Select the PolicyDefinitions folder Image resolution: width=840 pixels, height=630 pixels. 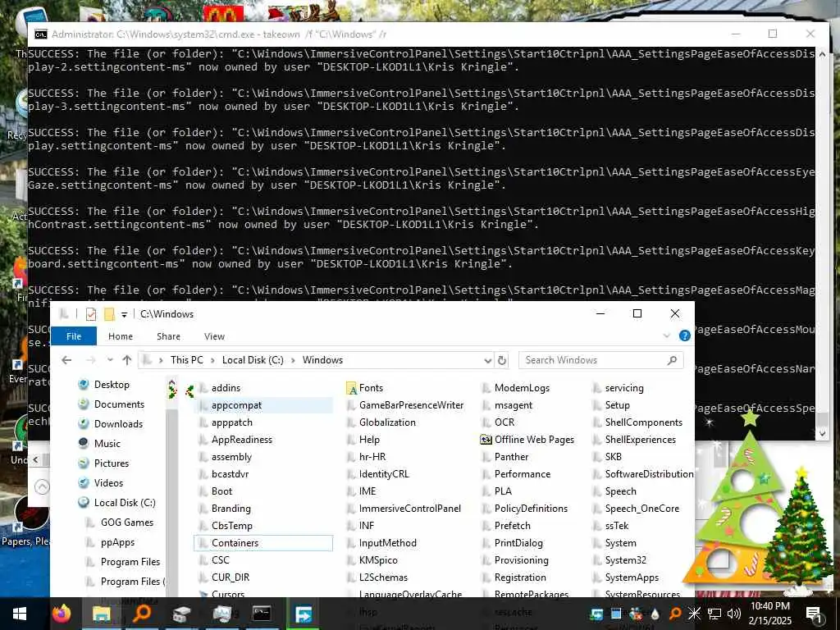(x=531, y=509)
